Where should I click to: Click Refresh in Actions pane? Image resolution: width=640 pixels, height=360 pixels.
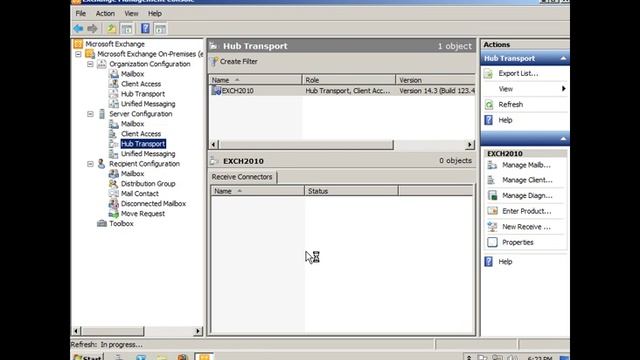coord(511,104)
